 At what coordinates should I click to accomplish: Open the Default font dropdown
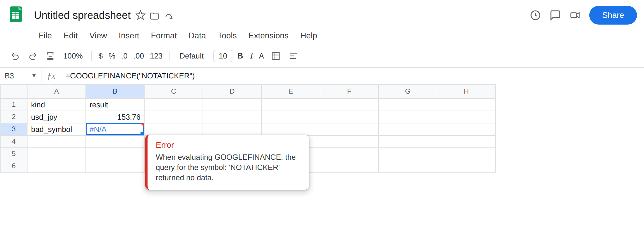tap(191, 56)
